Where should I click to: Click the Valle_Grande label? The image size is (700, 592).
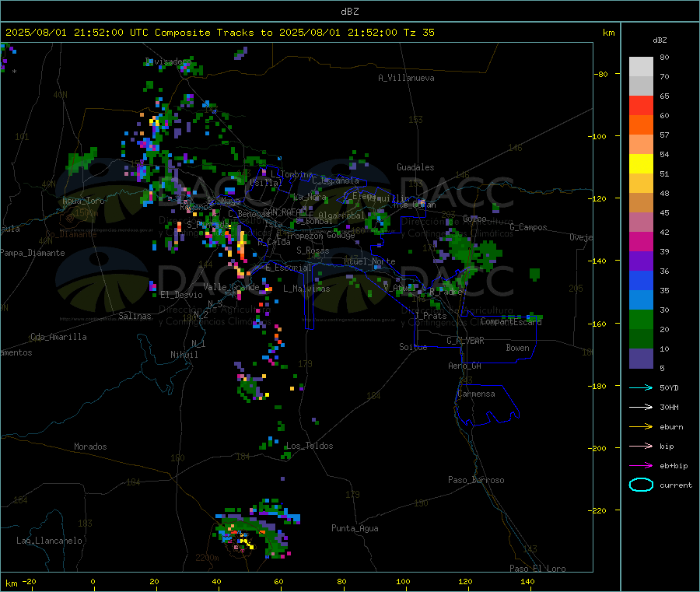tap(231, 287)
